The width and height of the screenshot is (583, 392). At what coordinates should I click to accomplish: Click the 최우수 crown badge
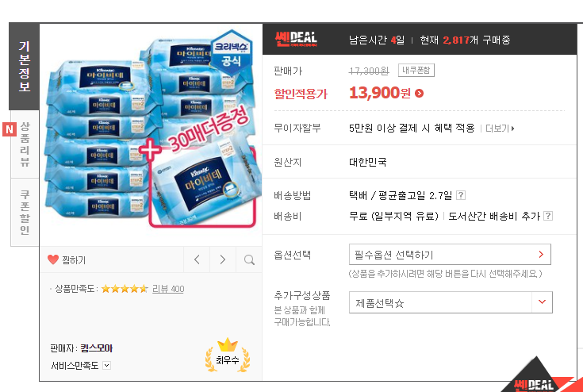pos(228,355)
